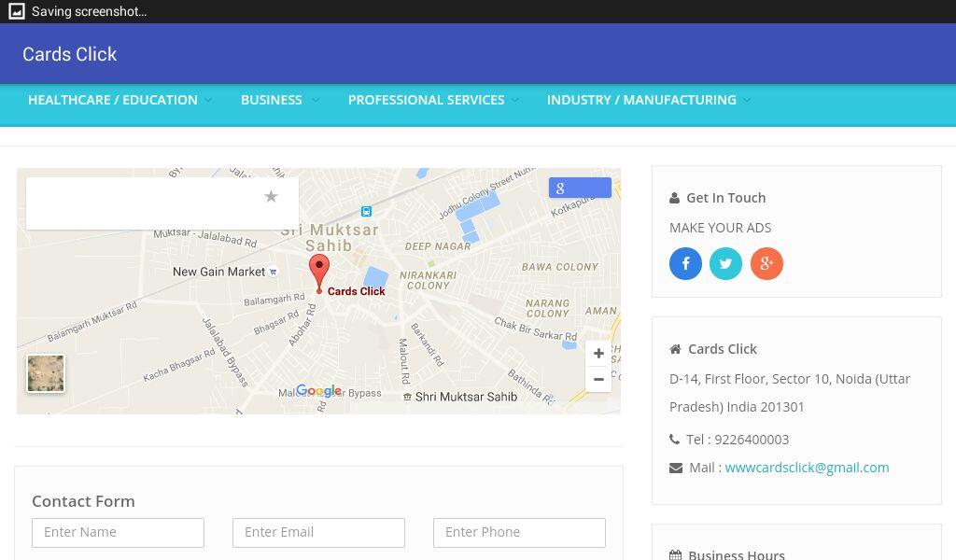Click the Cards Click site title
The height and width of the screenshot is (560, 956).
pos(69,54)
